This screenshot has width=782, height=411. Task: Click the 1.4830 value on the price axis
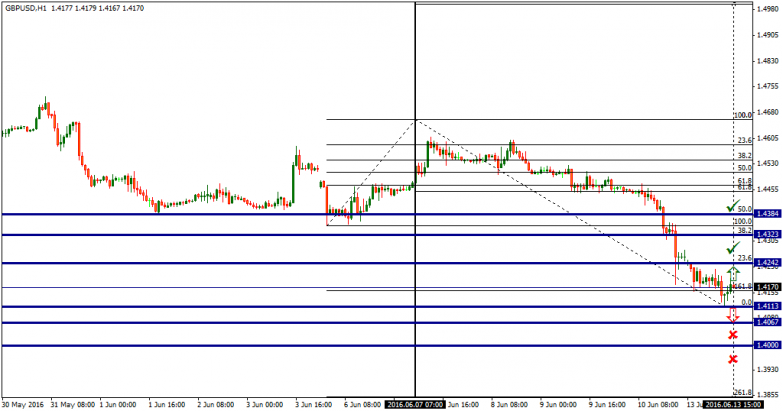click(768, 61)
